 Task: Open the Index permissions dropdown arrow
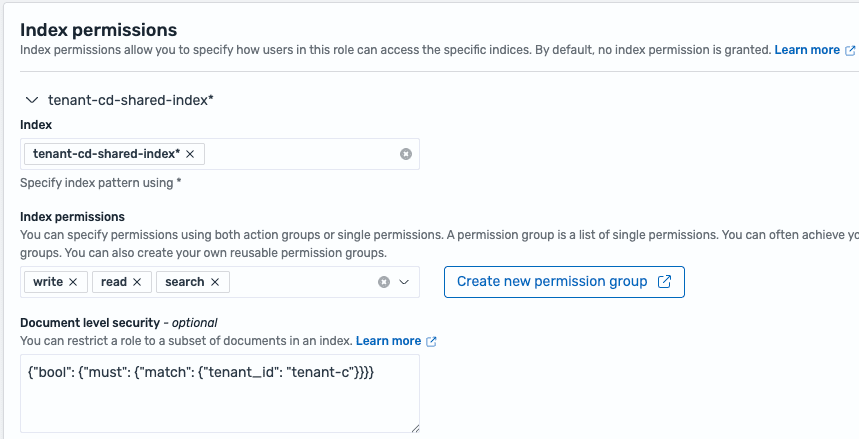404,282
